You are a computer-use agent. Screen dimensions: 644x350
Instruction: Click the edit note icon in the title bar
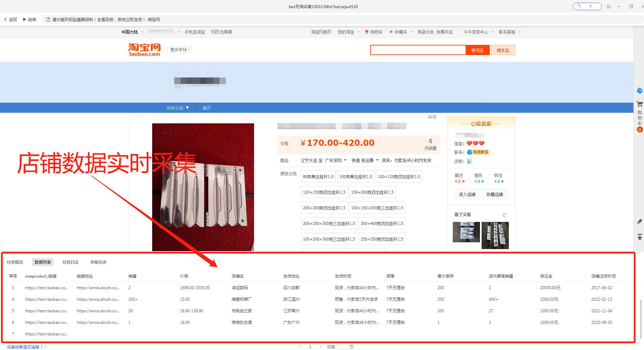(x=609, y=6)
